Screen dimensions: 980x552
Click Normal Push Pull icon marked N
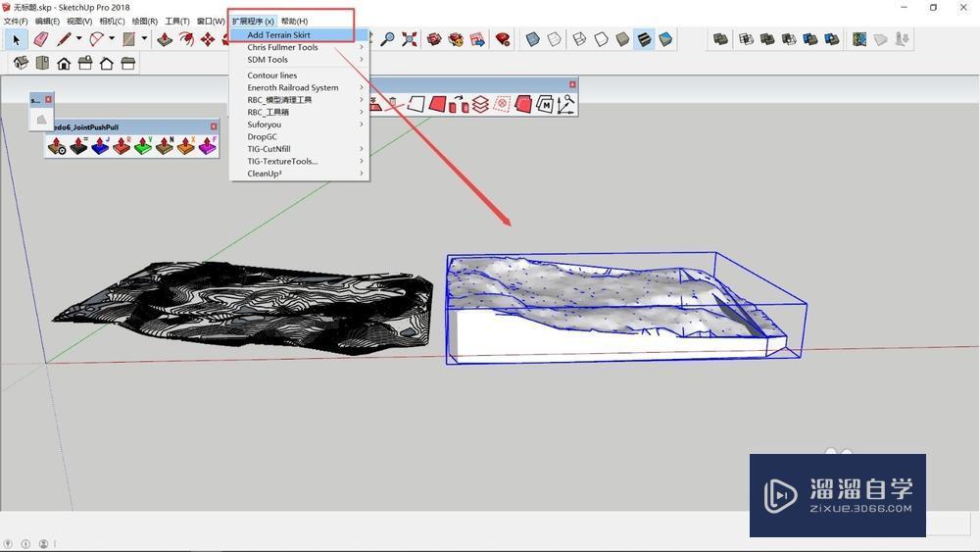pos(165,146)
